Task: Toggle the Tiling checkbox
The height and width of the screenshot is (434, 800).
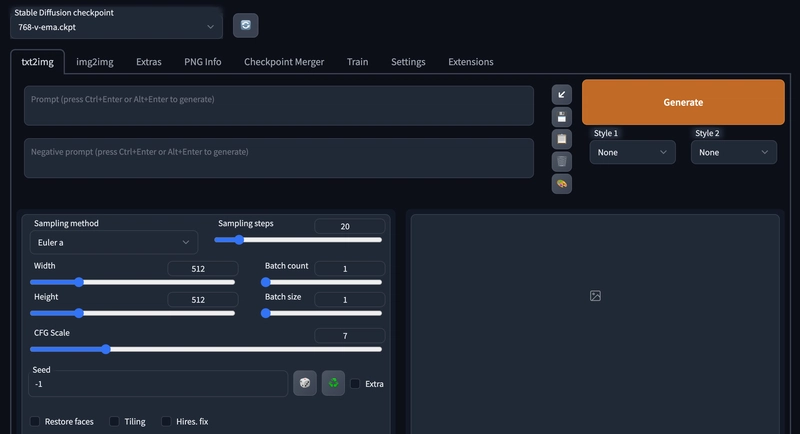Action: (114, 421)
